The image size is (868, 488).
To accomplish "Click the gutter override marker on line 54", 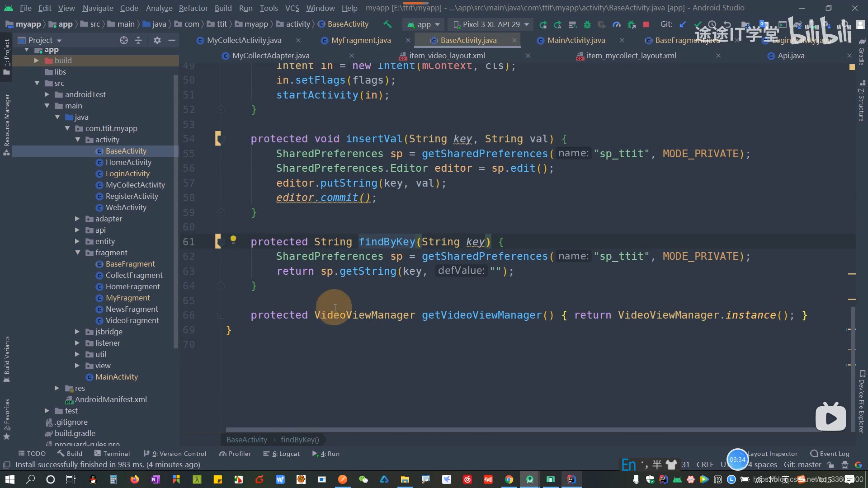I will click(218, 139).
